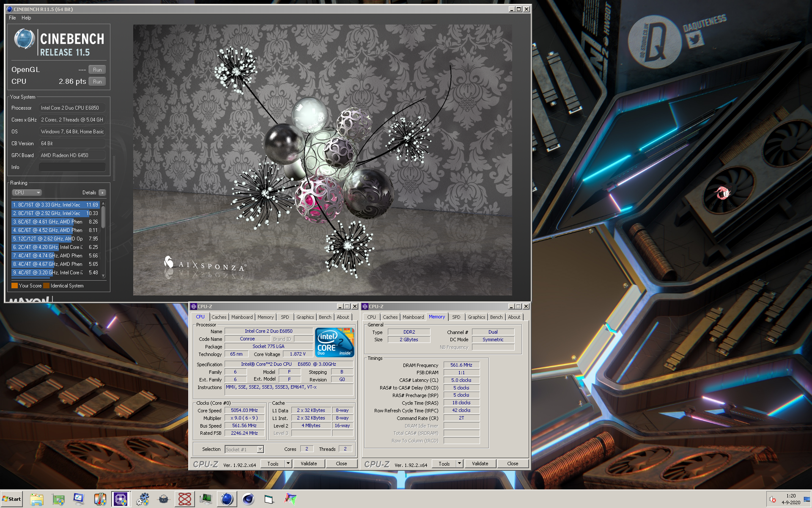Open Graphics tab in right CPU-Z window
Image resolution: width=812 pixels, height=508 pixels.
coord(477,317)
